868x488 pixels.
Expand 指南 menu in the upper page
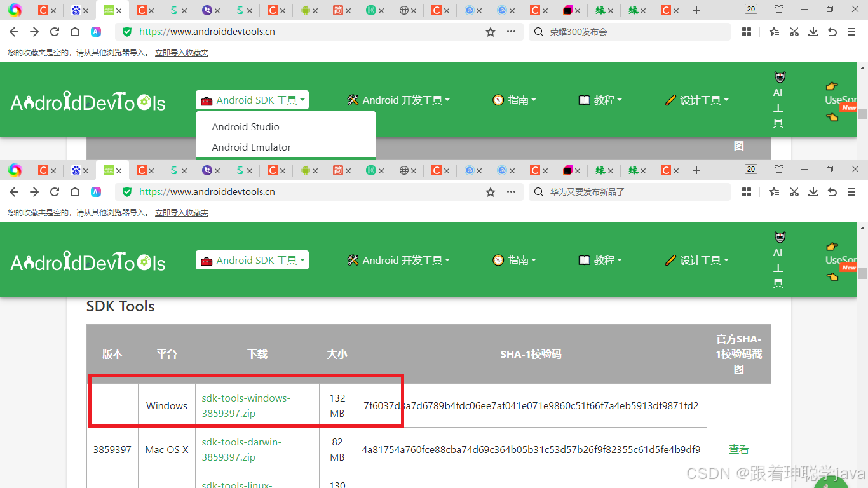514,100
